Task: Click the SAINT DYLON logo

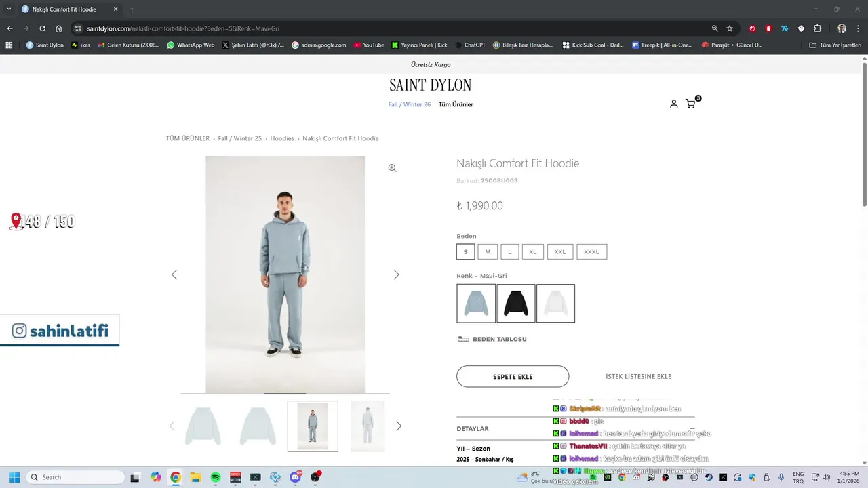Action: coord(431,85)
